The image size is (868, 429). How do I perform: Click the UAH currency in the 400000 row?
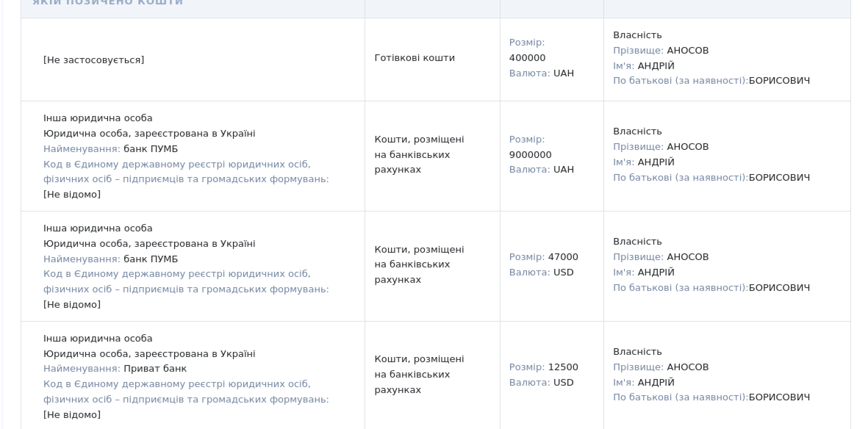coord(564,73)
